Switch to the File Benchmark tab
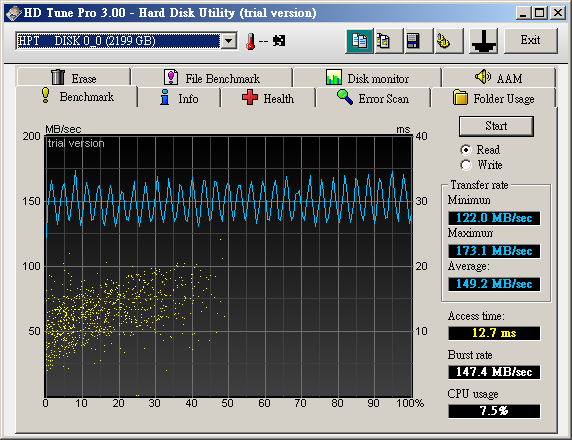Image resolution: width=572 pixels, height=440 pixels. point(212,77)
